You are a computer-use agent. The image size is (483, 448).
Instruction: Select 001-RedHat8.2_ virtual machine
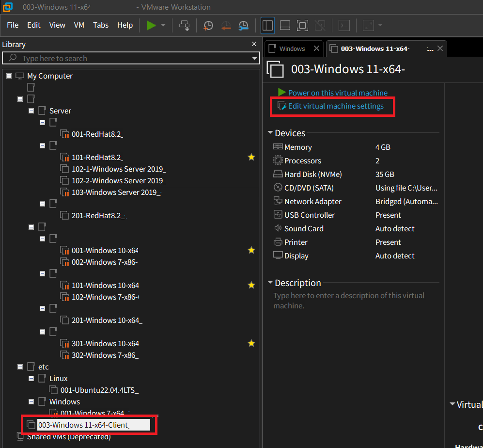click(x=97, y=134)
